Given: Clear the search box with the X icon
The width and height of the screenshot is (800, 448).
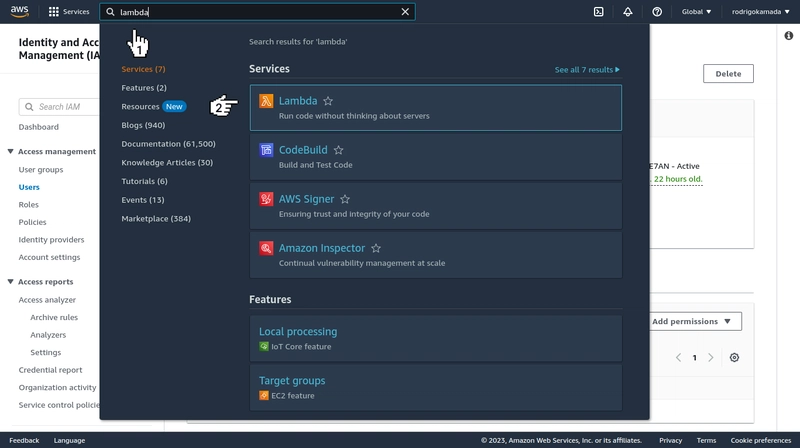Looking at the screenshot, I should [405, 12].
